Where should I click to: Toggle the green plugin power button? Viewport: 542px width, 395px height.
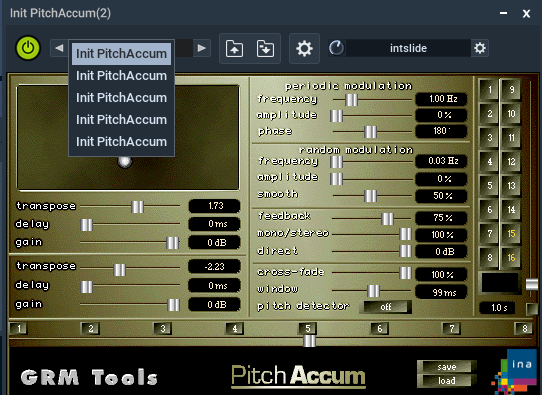(x=28, y=48)
